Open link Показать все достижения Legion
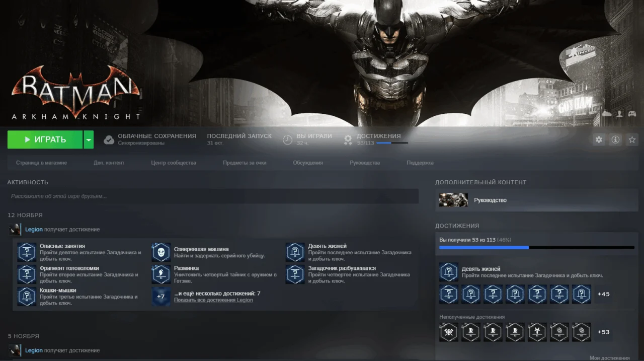The image size is (644, 361). (x=213, y=300)
